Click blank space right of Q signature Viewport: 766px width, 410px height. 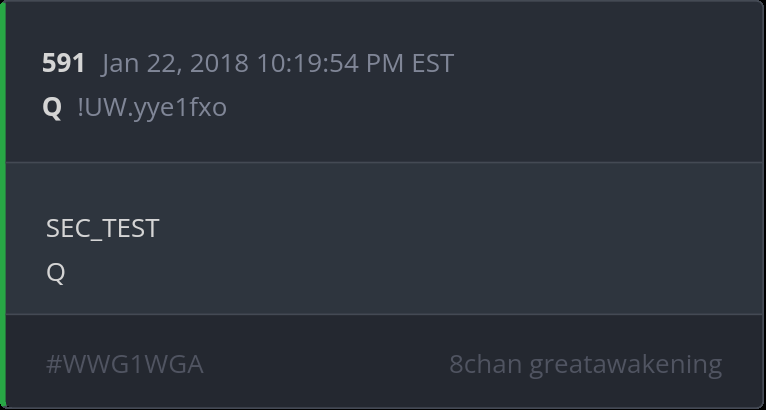click(400, 272)
